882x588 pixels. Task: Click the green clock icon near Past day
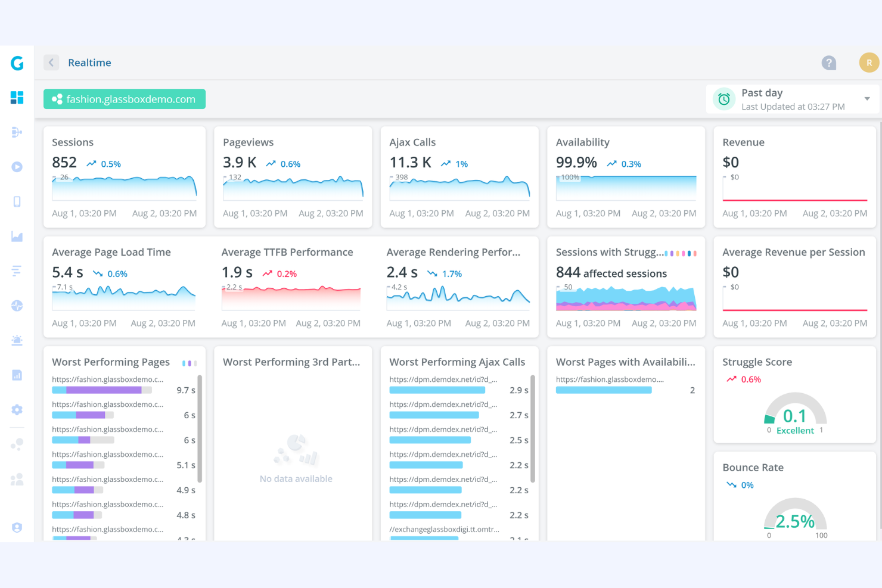click(x=723, y=99)
